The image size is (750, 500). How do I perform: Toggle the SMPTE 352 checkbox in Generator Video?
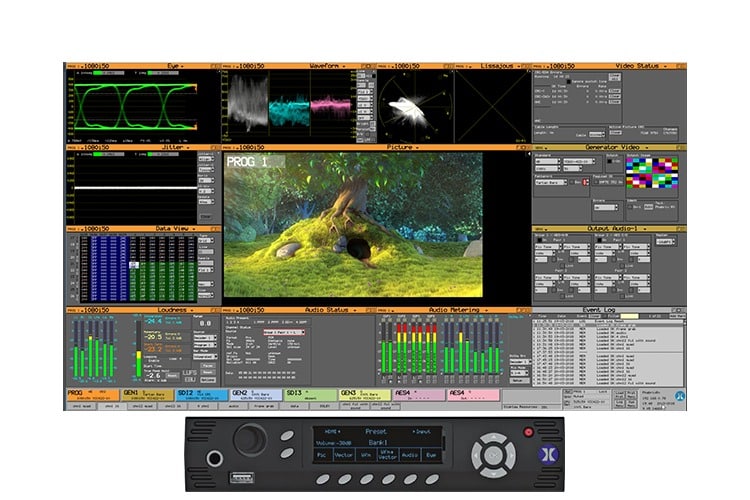597,182
